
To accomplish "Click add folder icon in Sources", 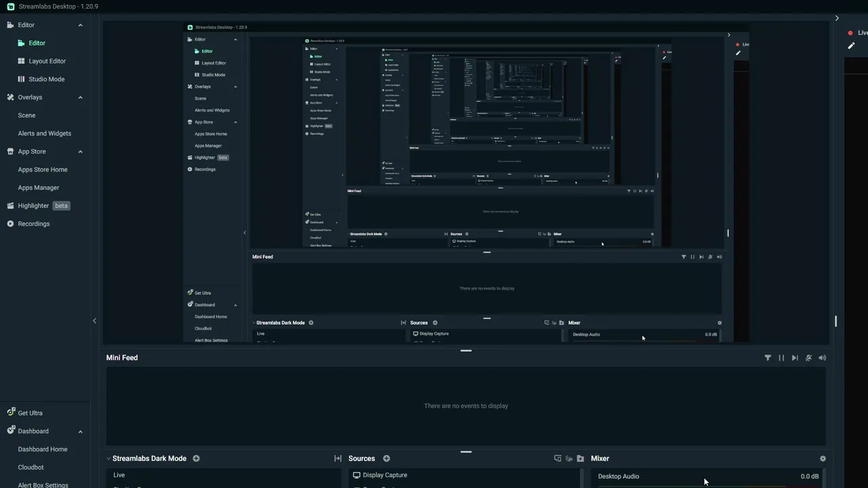I will (x=580, y=458).
